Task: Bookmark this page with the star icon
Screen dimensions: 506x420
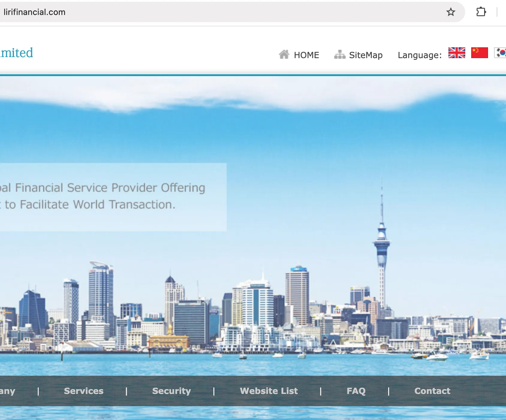Action: (x=451, y=12)
